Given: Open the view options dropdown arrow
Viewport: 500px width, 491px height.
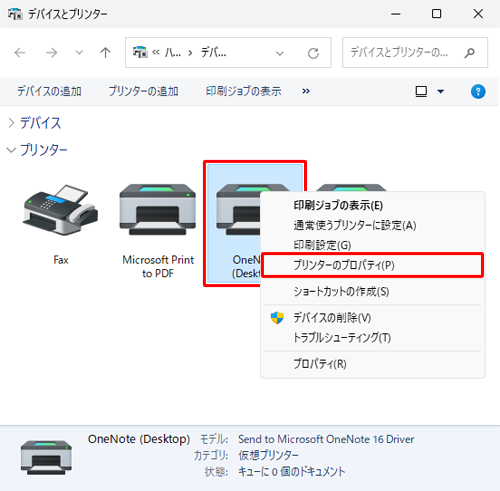Looking at the screenshot, I should pos(440,91).
